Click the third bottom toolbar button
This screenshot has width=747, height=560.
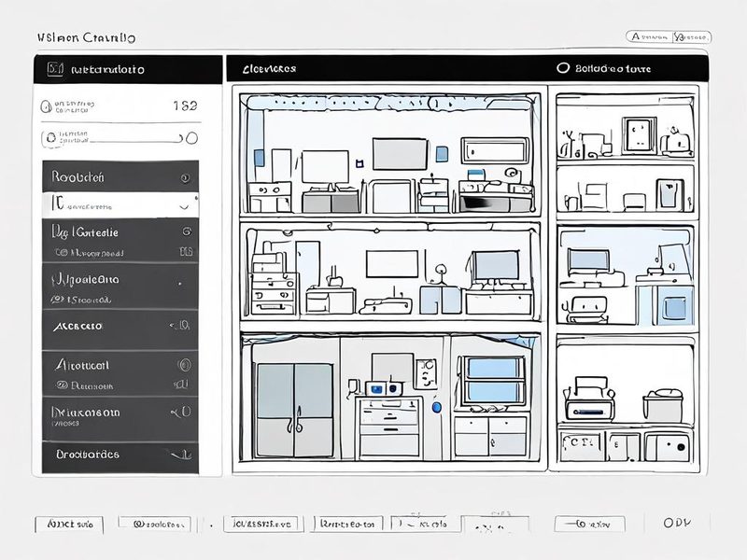[x=263, y=525]
